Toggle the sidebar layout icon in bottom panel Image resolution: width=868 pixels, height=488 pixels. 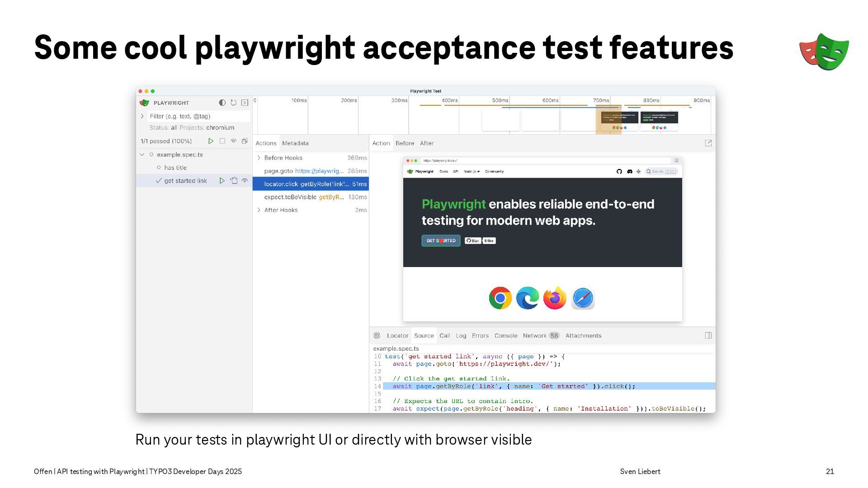708,335
